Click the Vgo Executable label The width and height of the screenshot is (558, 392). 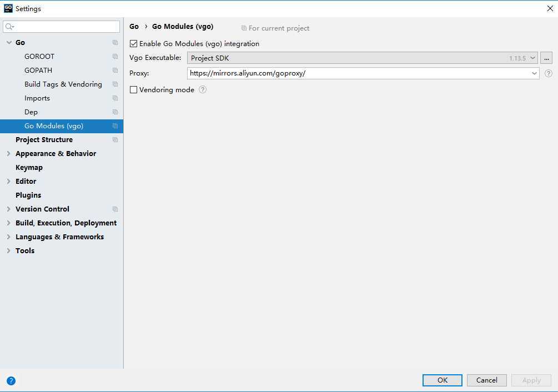(x=155, y=58)
